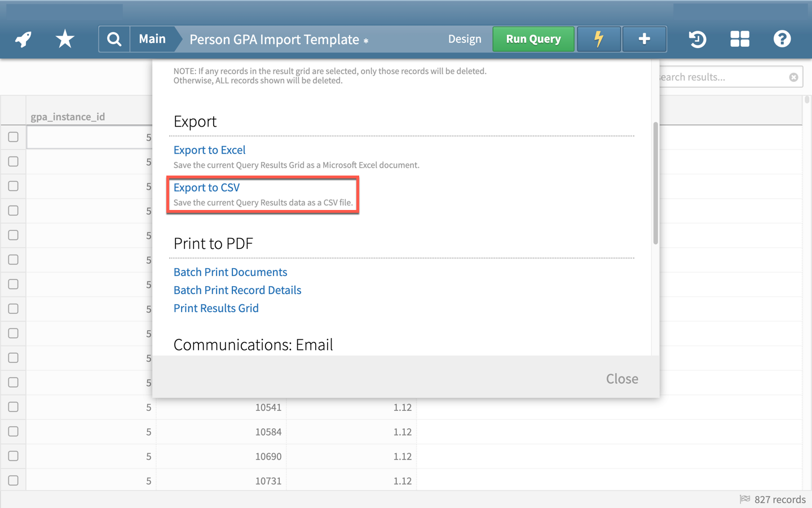The height and width of the screenshot is (508, 812).
Task: Open history with the clock icon
Action: (x=698, y=39)
